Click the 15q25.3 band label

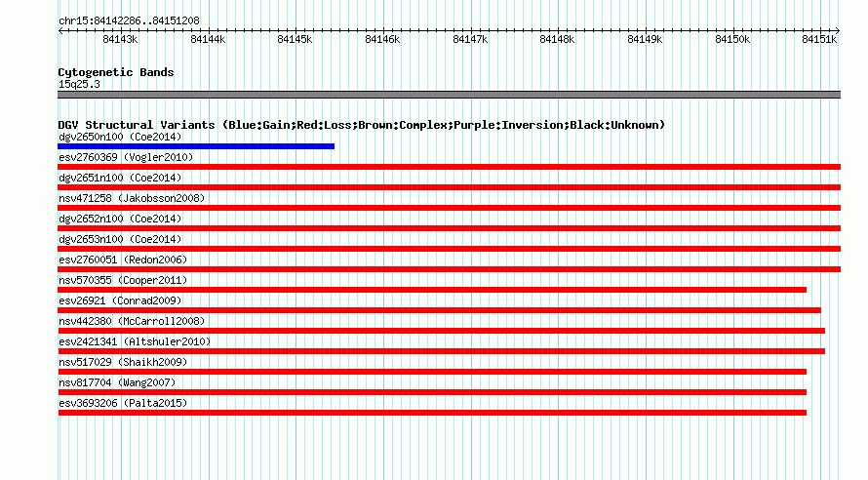79,84
